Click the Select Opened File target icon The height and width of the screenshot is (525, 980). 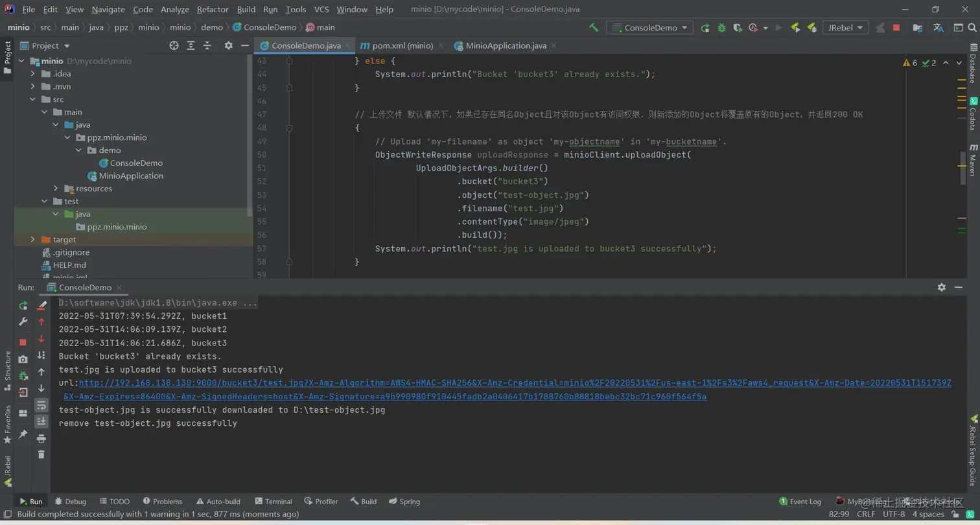pos(174,45)
